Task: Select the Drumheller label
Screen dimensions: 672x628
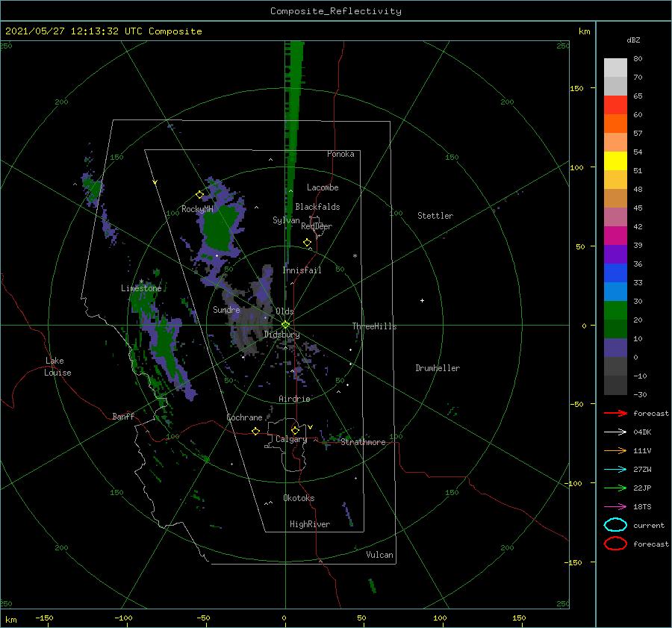Action: 438,368
